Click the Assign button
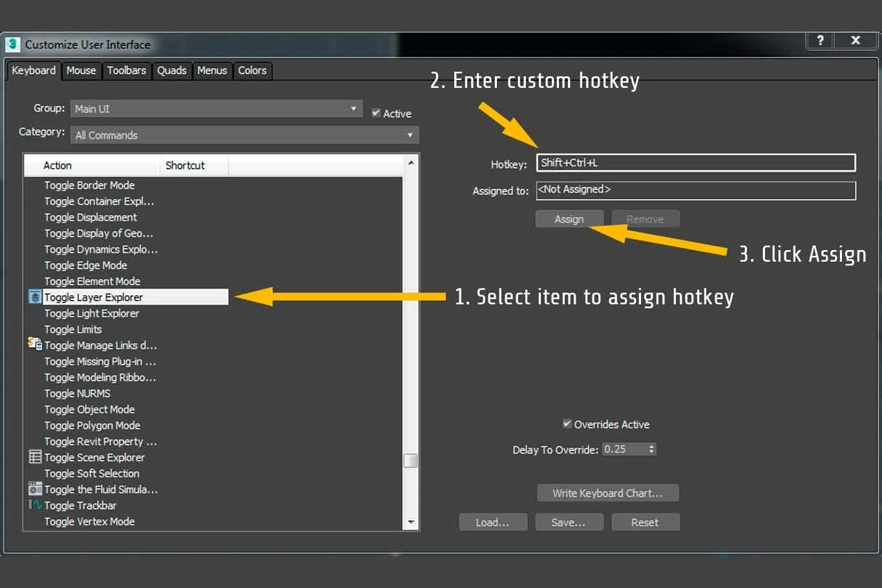Image resolution: width=882 pixels, height=588 pixels. click(x=569, y=219)
